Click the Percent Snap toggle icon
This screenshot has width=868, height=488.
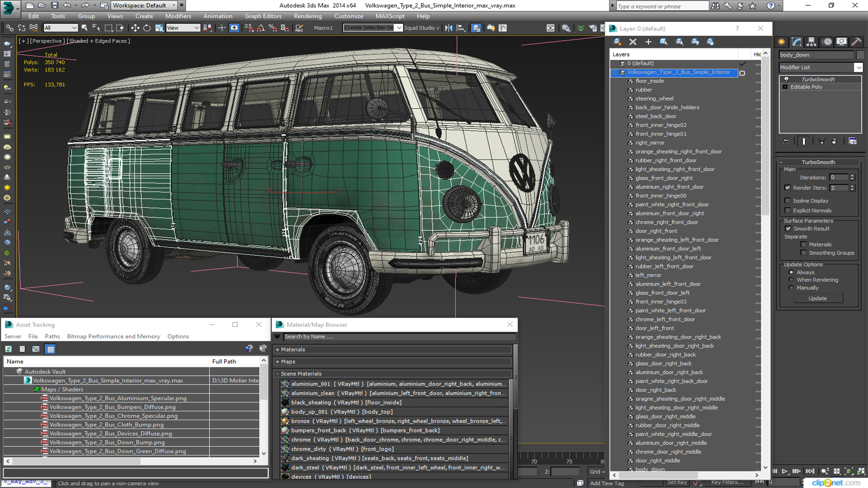[x=273, y=28]
